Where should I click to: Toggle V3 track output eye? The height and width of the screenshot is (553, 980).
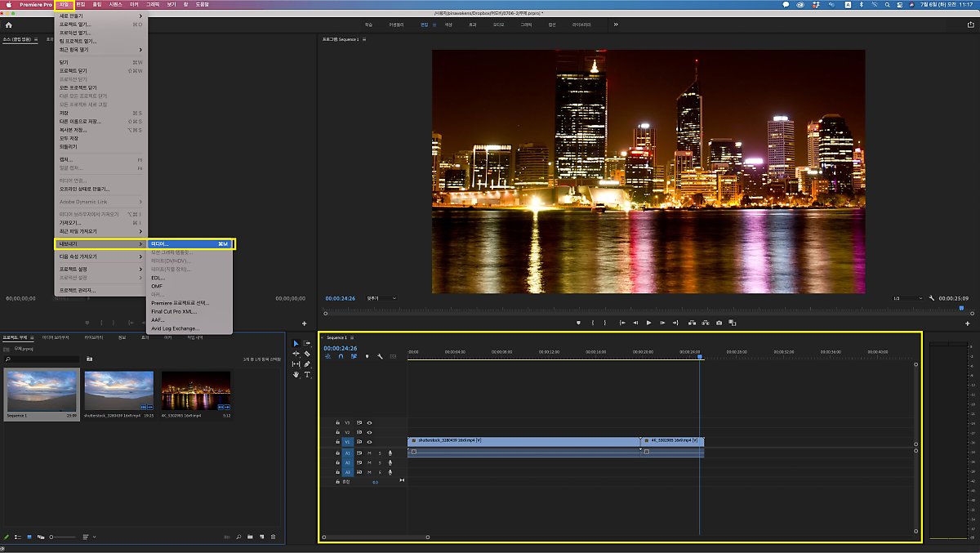tap(369, 422)
